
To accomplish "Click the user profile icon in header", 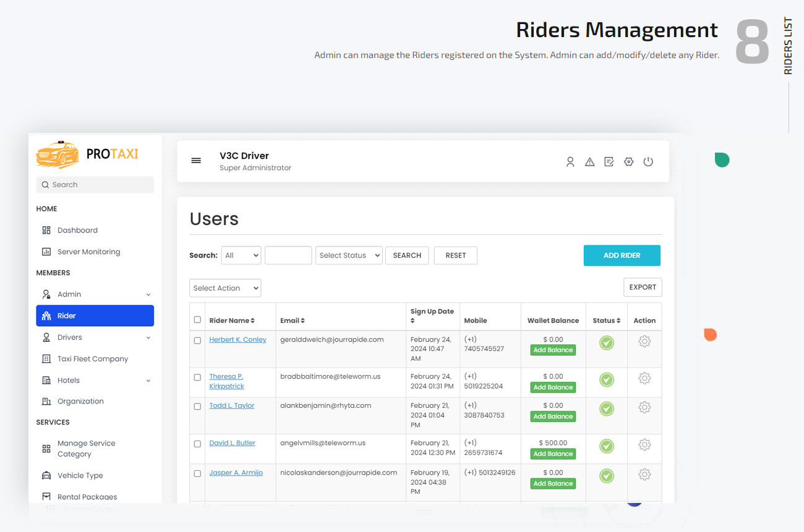I will pyautogui.click(x=570, y=161).
